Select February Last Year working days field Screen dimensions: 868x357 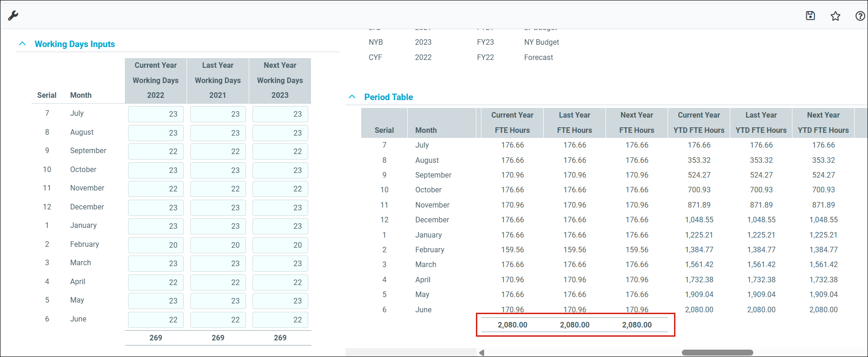tap(218, 245)
